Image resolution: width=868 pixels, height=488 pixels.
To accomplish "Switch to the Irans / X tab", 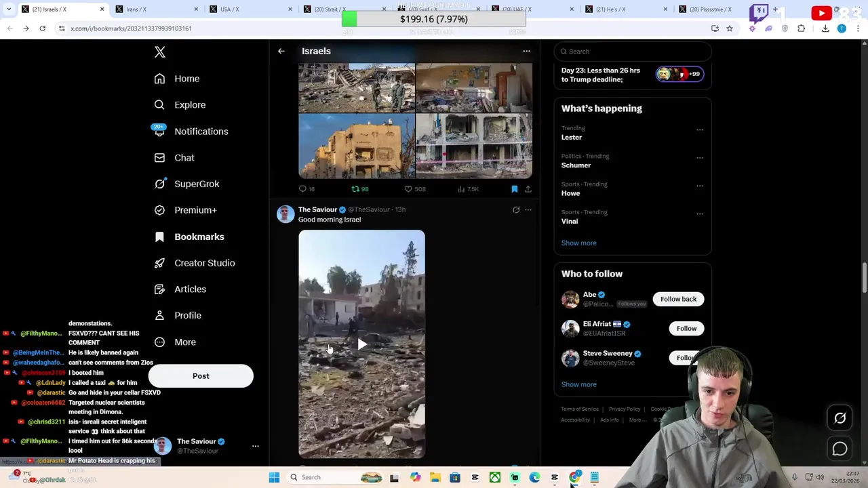I will pos(155,9).
